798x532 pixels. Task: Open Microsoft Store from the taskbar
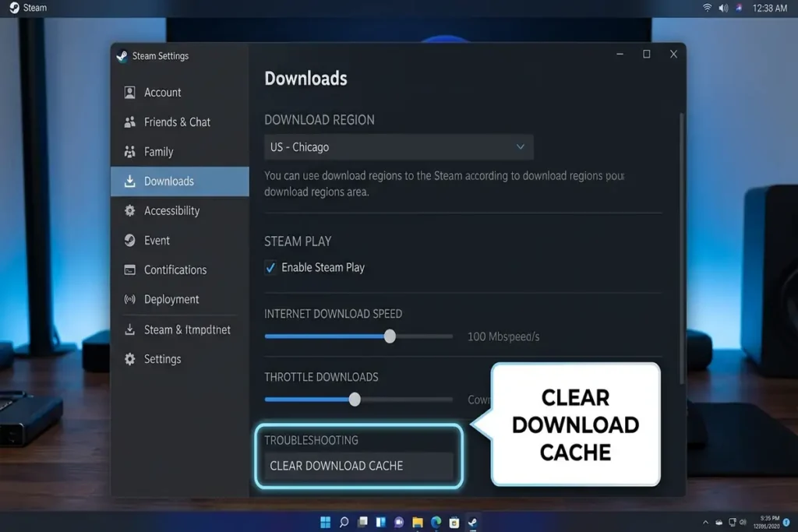(454, 522)
